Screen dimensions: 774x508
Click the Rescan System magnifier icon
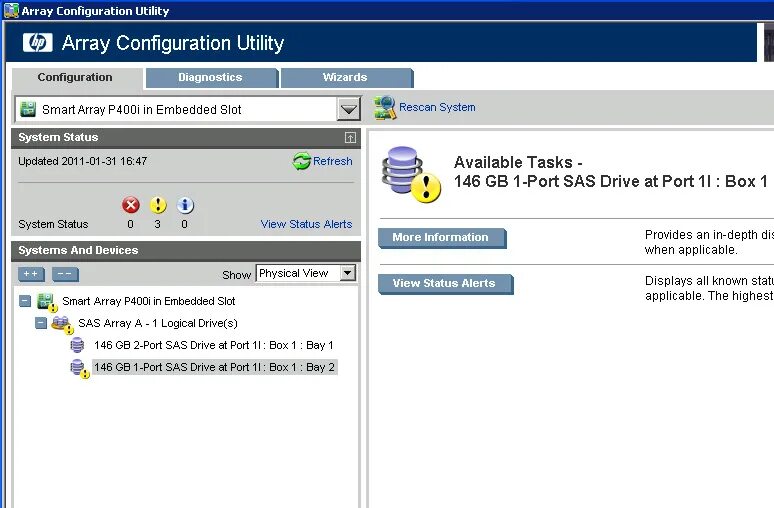point(385,108)
